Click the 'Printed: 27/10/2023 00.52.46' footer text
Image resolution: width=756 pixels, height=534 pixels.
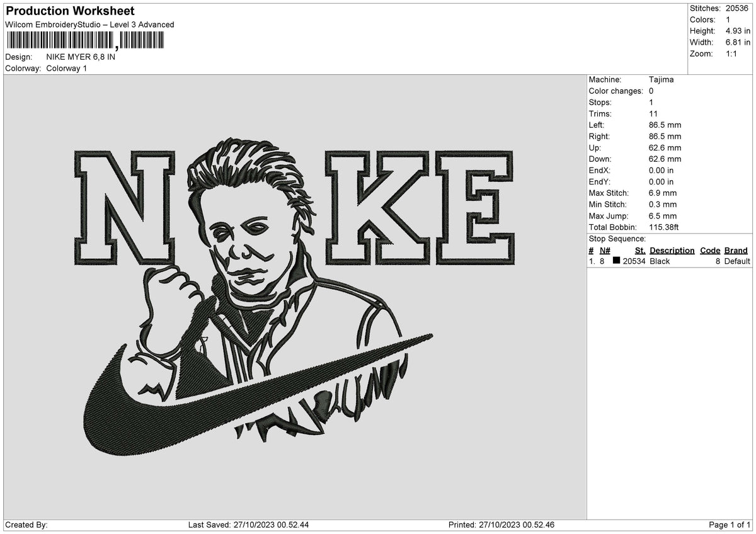501,525
